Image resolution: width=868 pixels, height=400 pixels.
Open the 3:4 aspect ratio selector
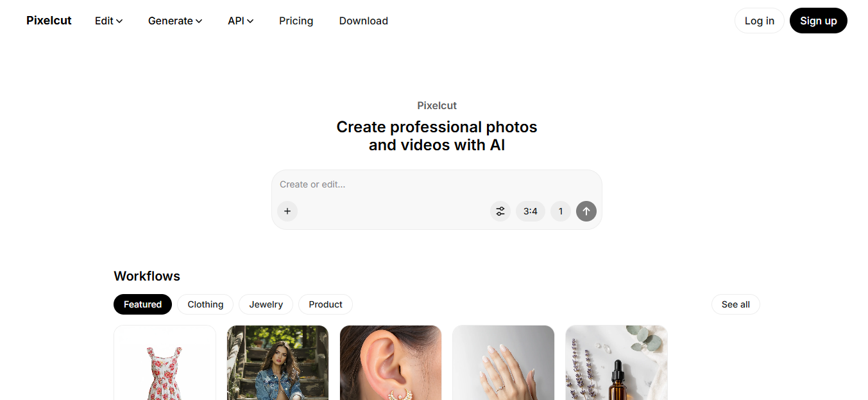pyautogui.click(x=531, y=211)
